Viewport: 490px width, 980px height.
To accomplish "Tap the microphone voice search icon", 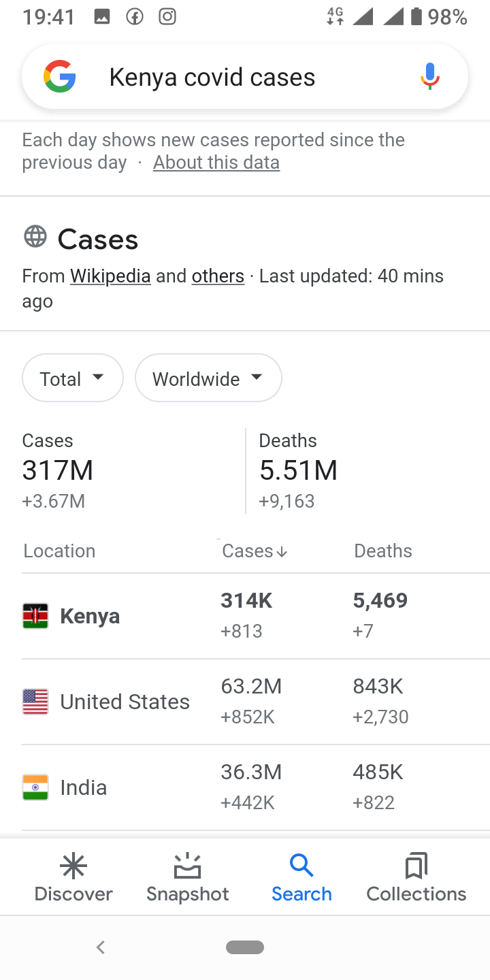I will coord(429,77).
